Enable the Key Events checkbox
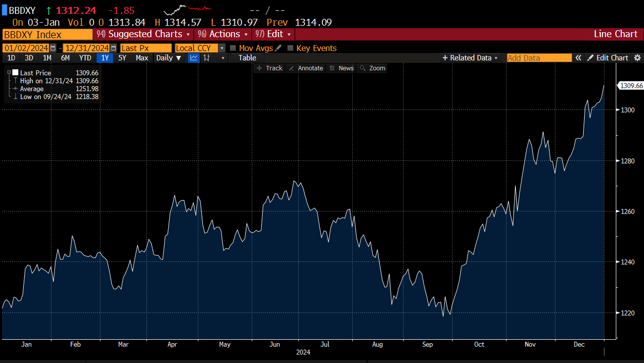 (290, 48)
